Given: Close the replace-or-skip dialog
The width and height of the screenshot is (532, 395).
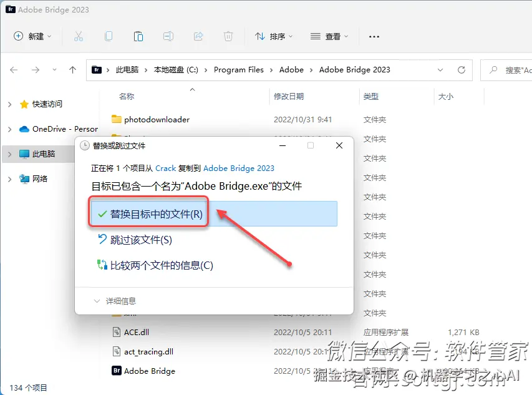Looking at the screenshot, I should tap(339, 145).
